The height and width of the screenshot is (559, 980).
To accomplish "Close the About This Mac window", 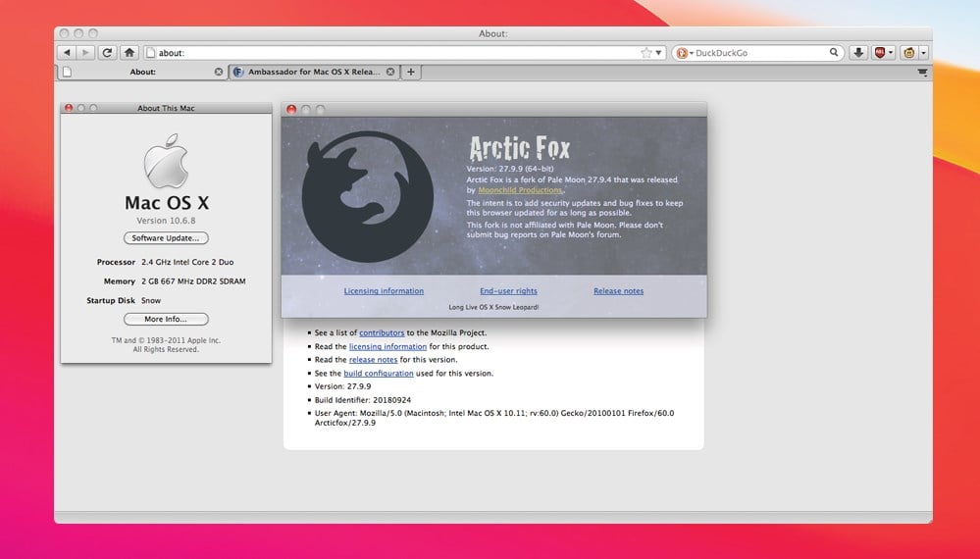I will coord(69,108).
